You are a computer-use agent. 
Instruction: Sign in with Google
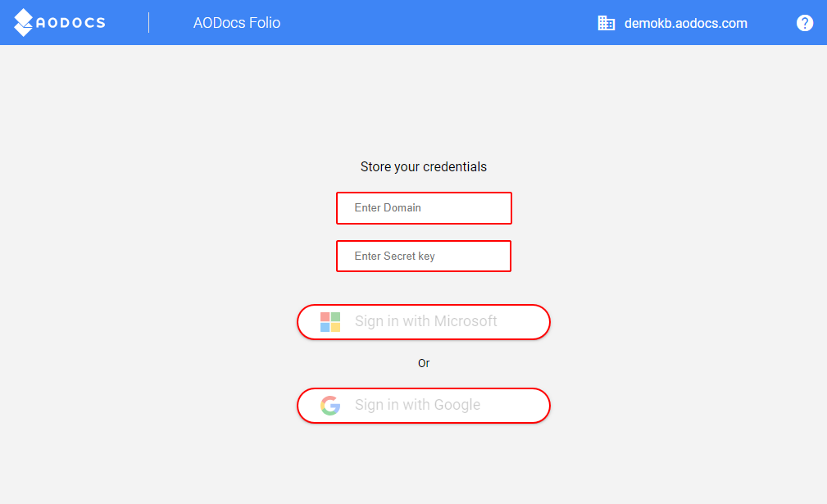(x=423, y=405)
